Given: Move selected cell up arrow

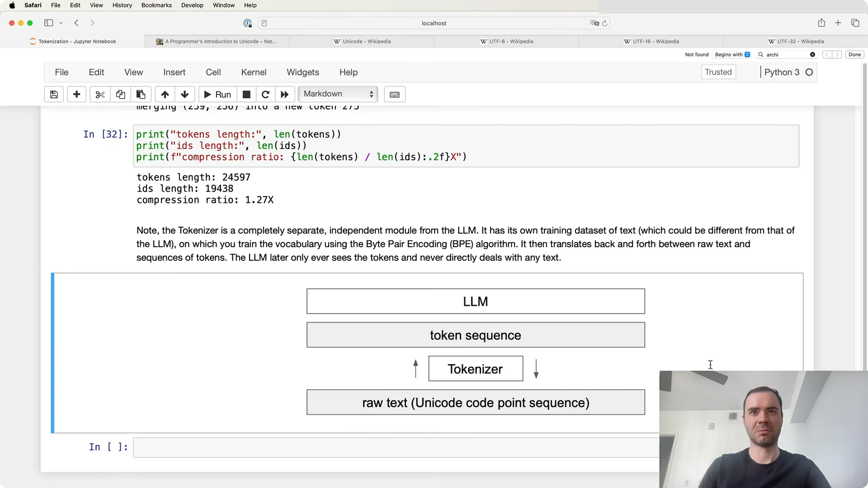Looking at the screenshot, I should (x=165, y=94).
